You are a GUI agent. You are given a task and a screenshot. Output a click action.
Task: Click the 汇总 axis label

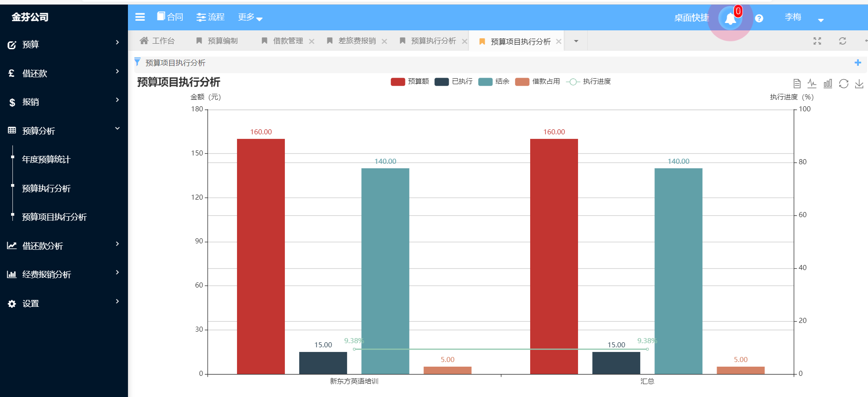tap(647, 381)
